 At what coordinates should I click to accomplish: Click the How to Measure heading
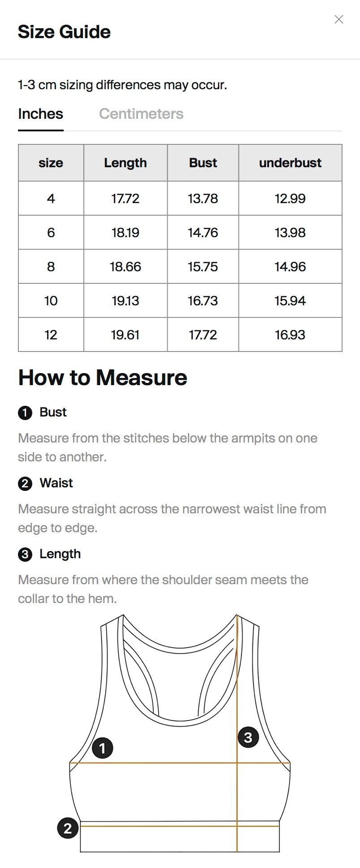click(x=103, y=378)
